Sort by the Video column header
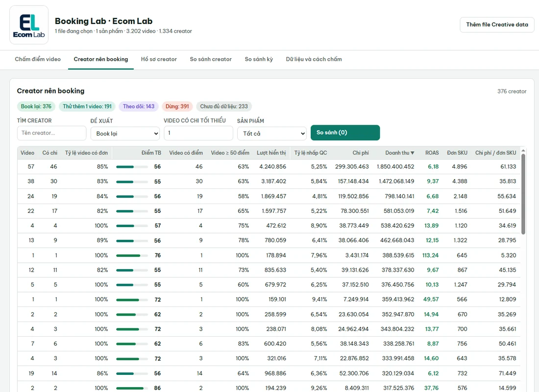The height and width of the screenshot is (392, 539). pos(27,153)
